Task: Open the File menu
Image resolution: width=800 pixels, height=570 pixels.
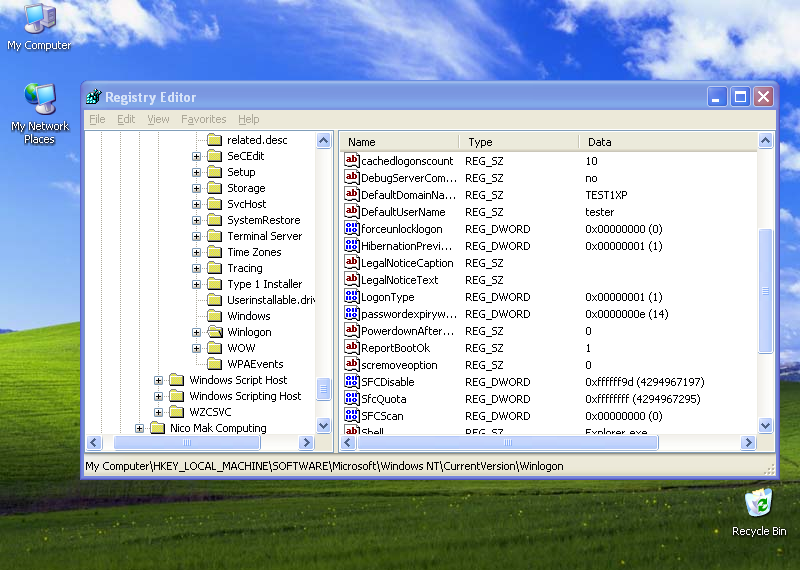Action: [97, 119]
